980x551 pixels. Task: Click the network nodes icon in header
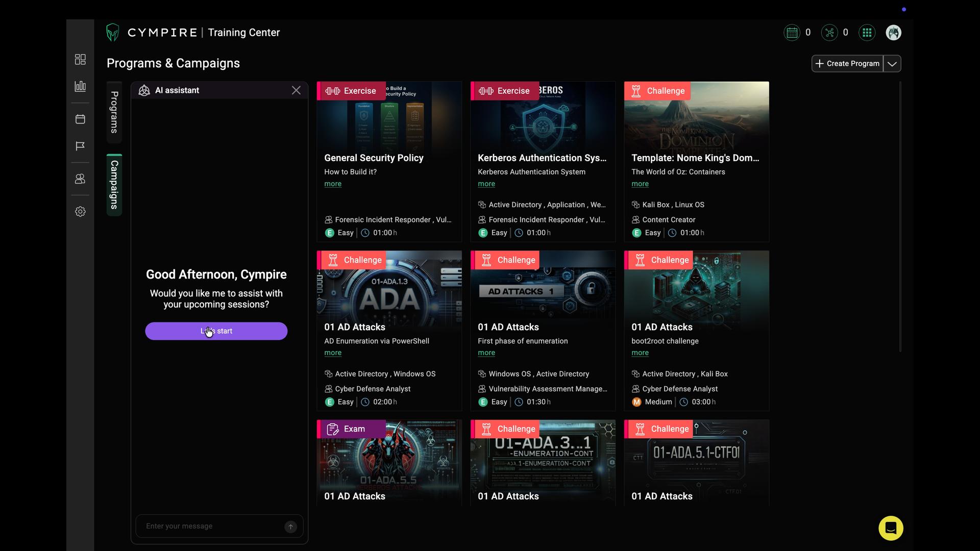(x=829, y=33)
